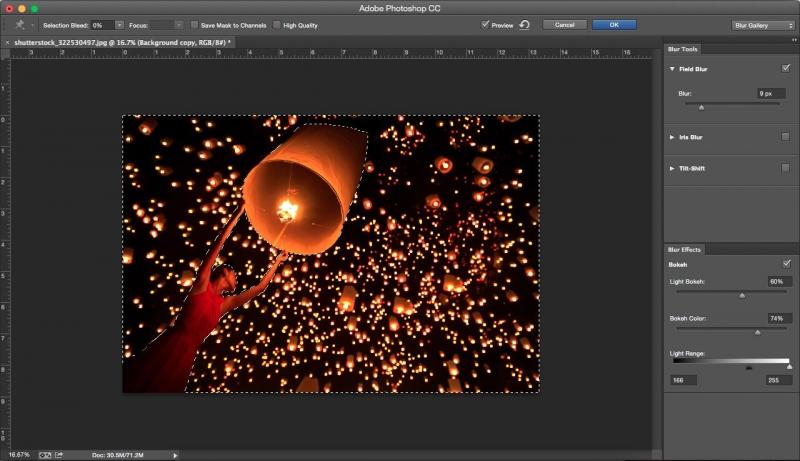Click the glowing flame inside the large lantern
800x461 pixels.
[288, 210]
